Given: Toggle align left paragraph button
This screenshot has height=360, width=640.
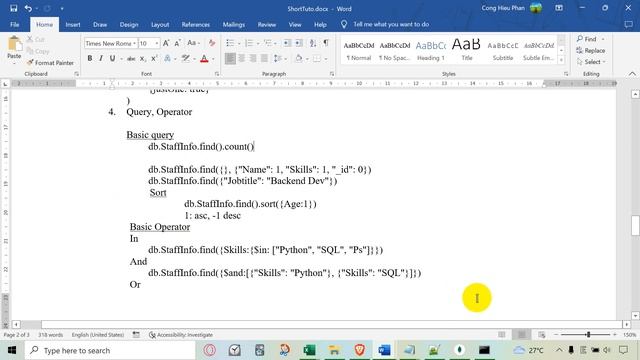Looking at the screenshot, I should click(x=230, y=59).
